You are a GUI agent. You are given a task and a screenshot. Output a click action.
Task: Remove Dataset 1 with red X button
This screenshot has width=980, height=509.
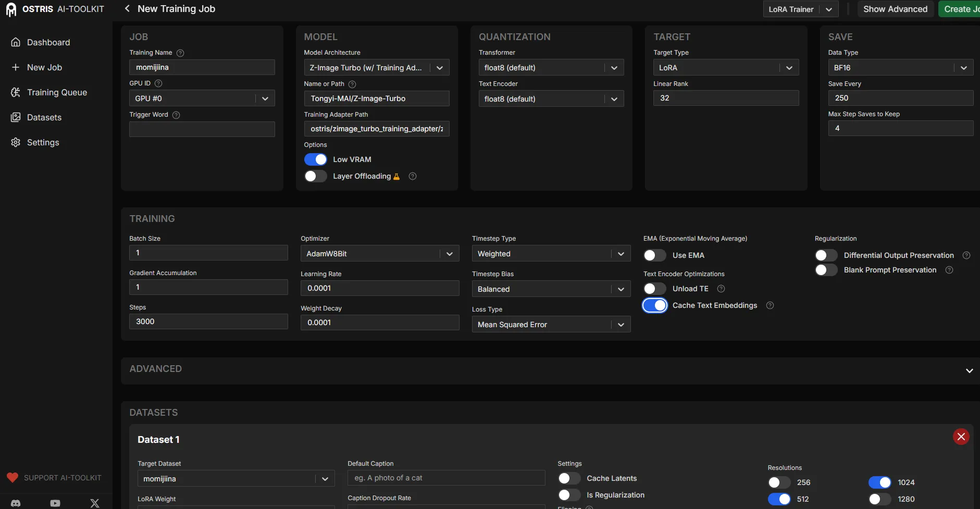[961, 437]
